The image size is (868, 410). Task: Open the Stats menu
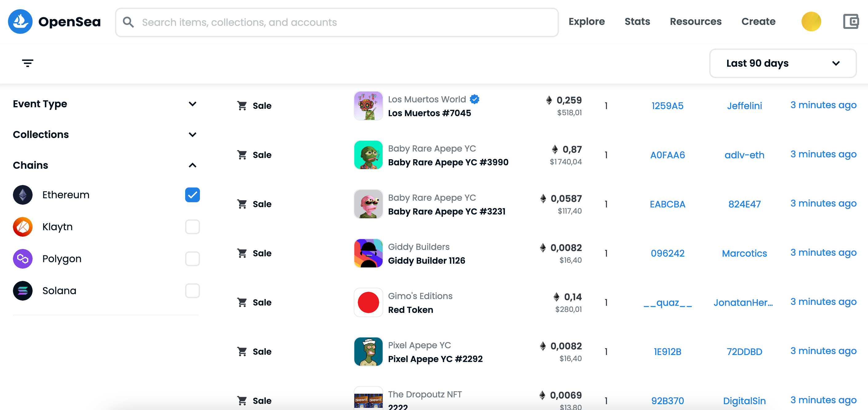637,22
